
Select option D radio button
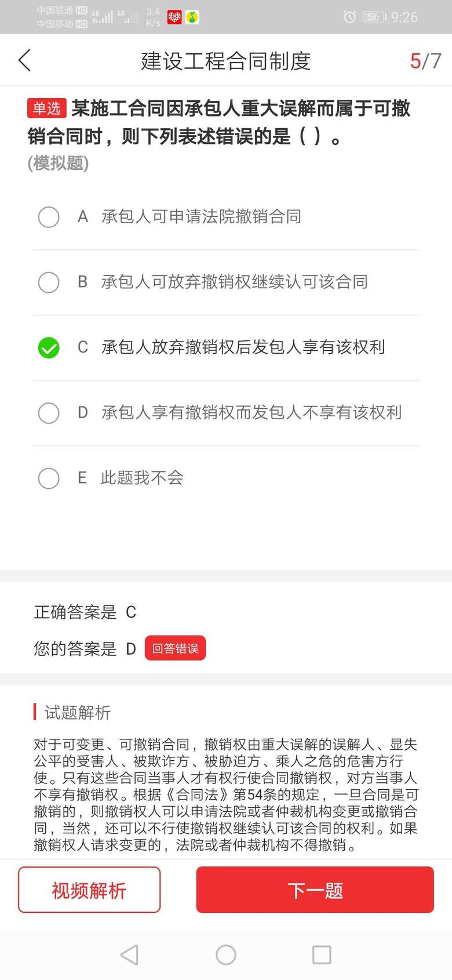[x=49, y=413]
